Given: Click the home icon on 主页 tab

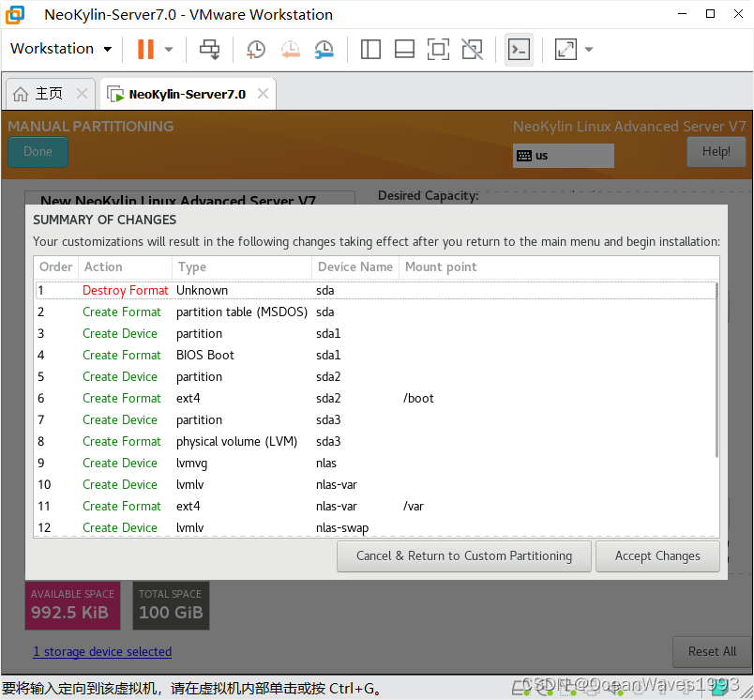Looking at the screenshot, I should (x=21, y=94).
